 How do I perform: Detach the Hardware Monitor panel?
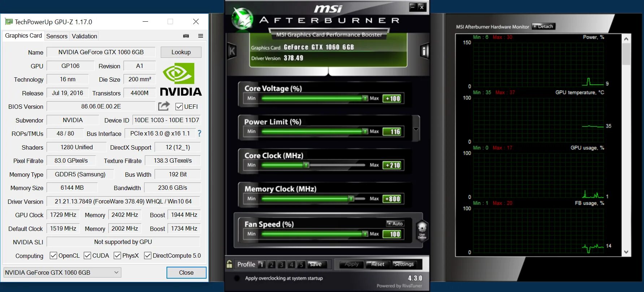[544, 26]
